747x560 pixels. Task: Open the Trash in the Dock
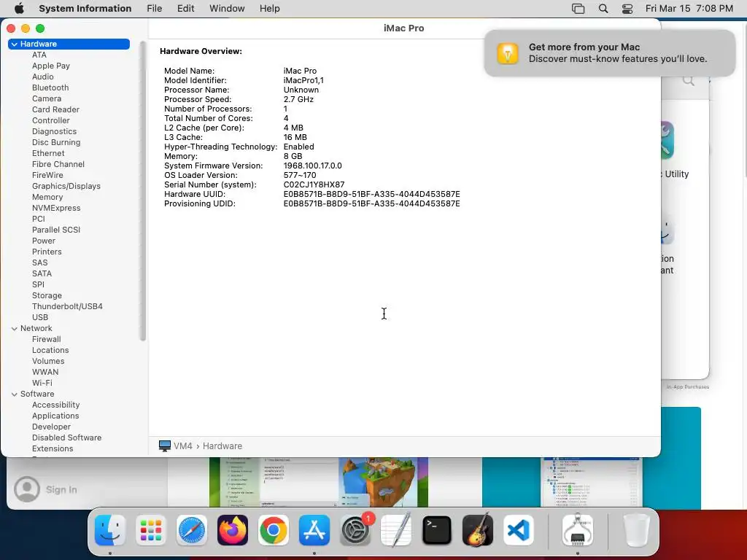pyautogui.click(x=636, y=530)
